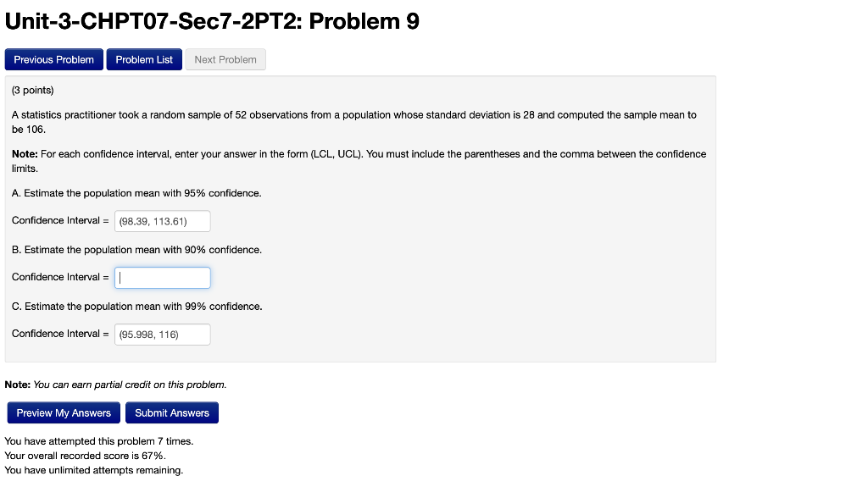This screenshot has width=868, height=498.
Task: Preview My Answers before submitting
Action: 64,412
